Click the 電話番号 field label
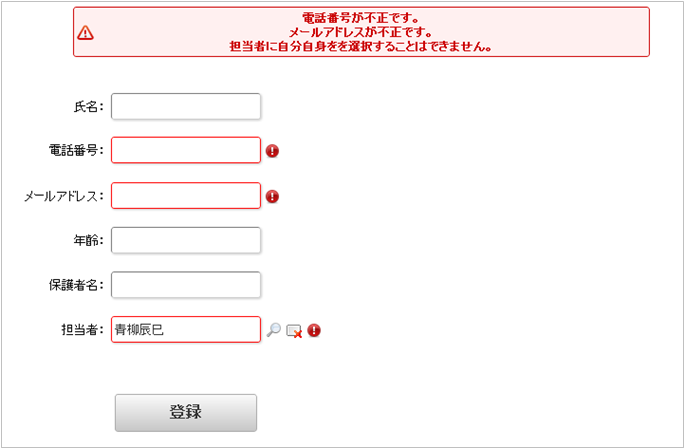The width and height of the screenshot is (684, 448). click(x=77, y=150)
